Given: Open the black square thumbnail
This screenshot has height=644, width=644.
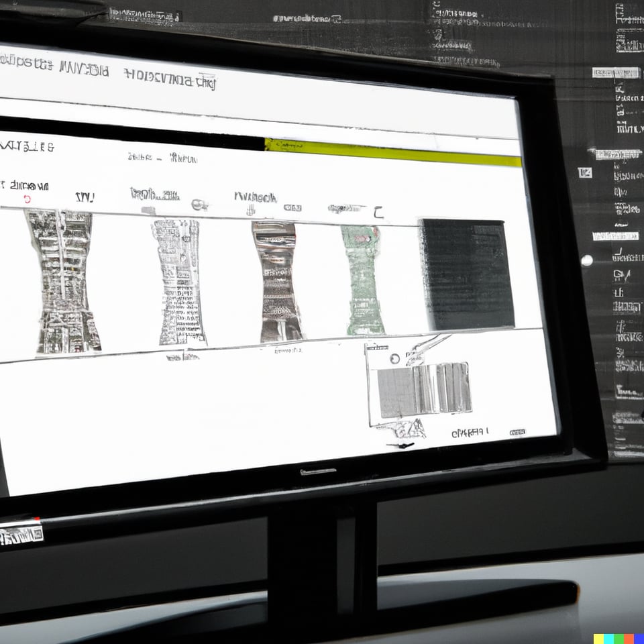Looking at the screenshot, I should point(467,274).
